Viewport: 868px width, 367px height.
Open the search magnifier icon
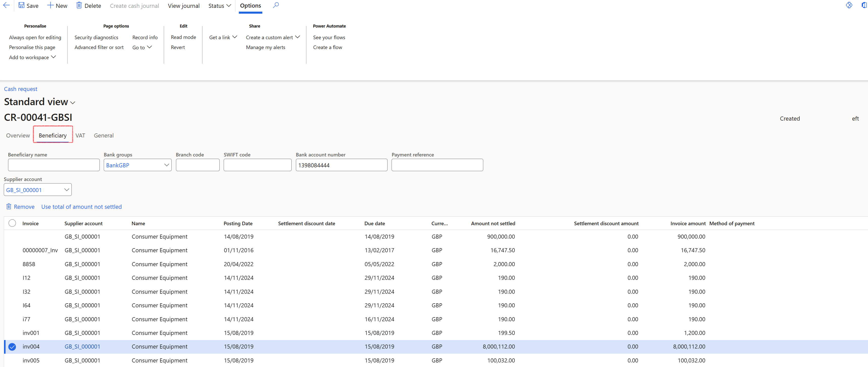pyautogui.click(x=276, y=5)
